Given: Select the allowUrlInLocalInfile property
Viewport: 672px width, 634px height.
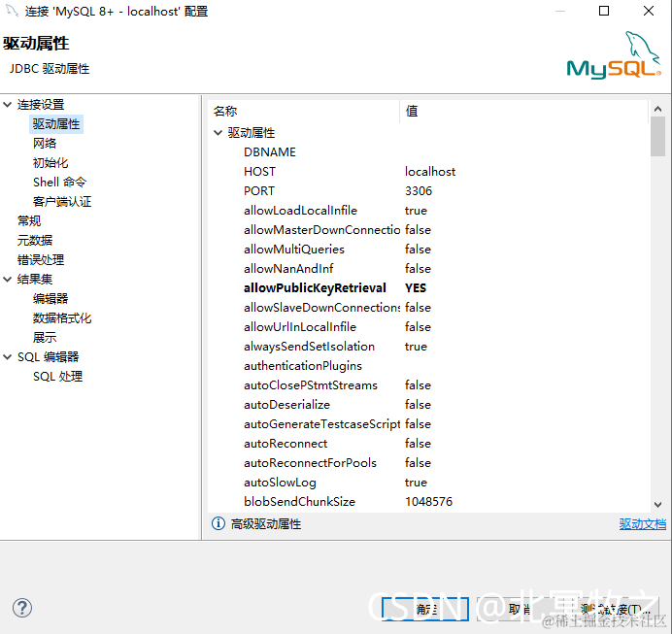Looking at the screenshot, I should pos(300,327).
